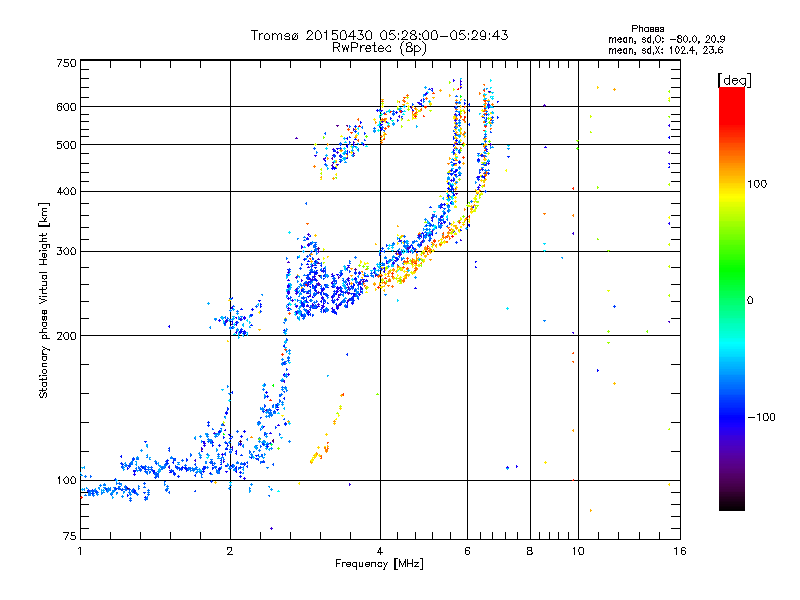
Task: Click y-axis tick label "200"
Action: coord(66,336)
